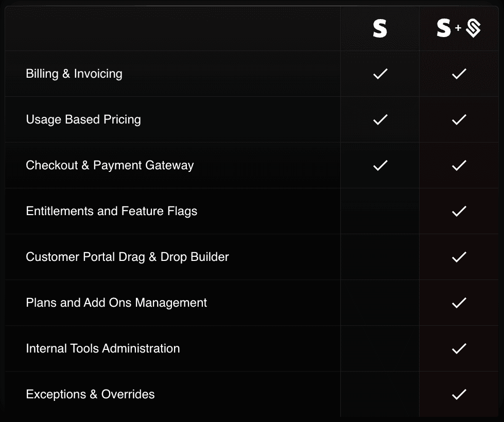
Task: Click combined column checkmark for Usage Based Pricing
Action: (x=459, y=119)
